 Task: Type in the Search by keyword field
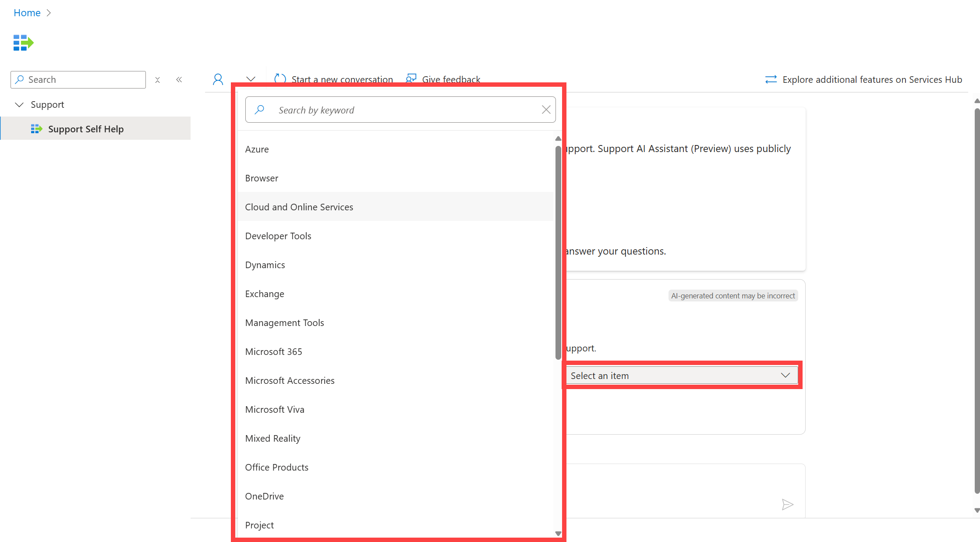click(x=400, y=109)
